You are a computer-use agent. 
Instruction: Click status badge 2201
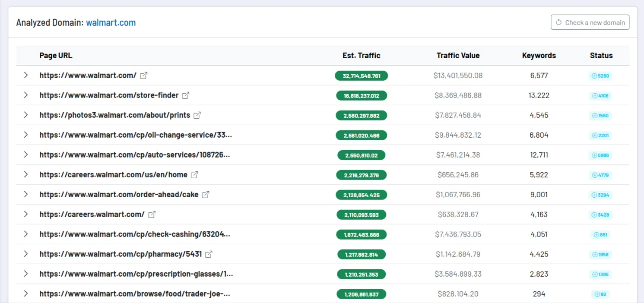pos(600,136)
